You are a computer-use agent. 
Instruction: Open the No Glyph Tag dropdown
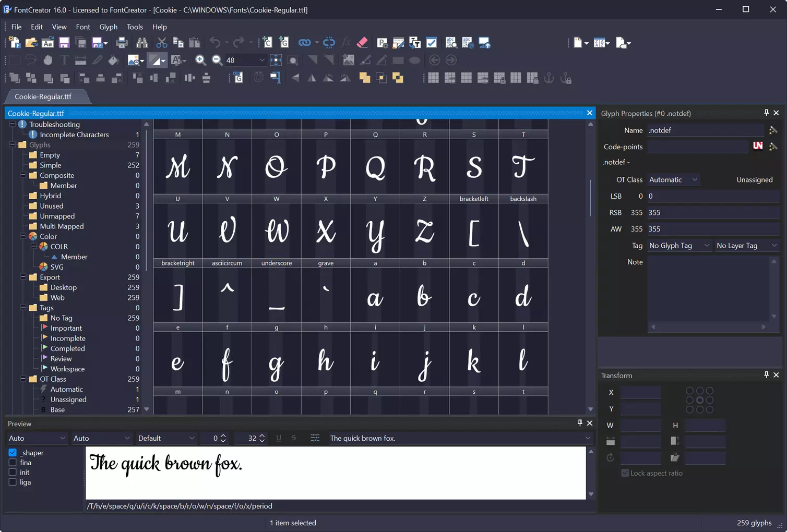tap(679, 245)
